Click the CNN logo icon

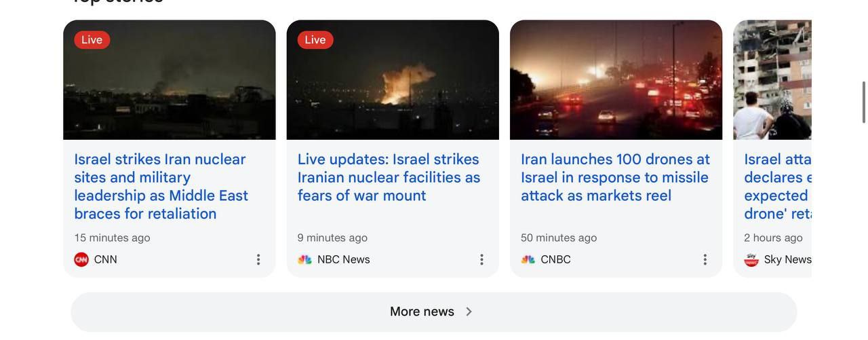click(x=81, y=260)
